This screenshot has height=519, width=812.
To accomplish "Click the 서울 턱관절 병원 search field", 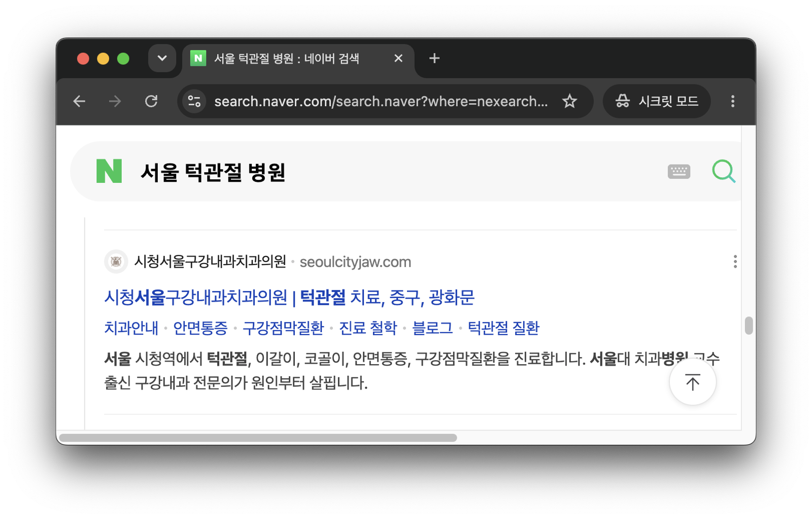I will pos(396,172).
